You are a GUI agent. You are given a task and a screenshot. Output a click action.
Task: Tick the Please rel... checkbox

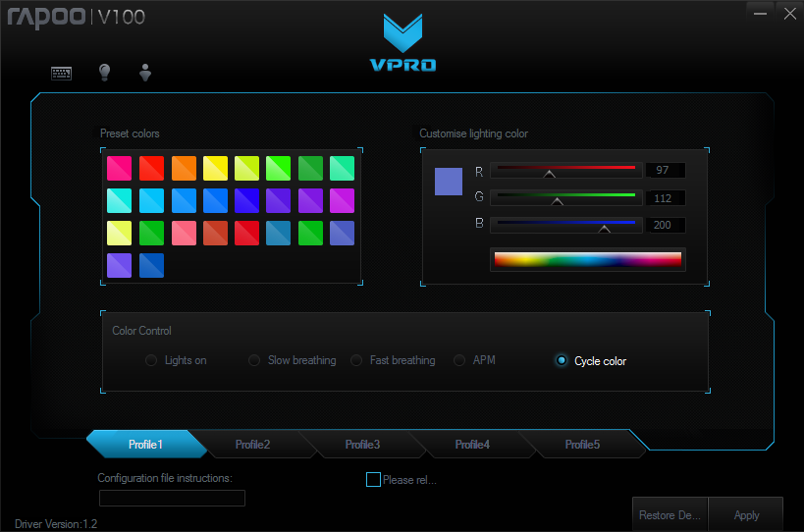[x=373, y=480]
